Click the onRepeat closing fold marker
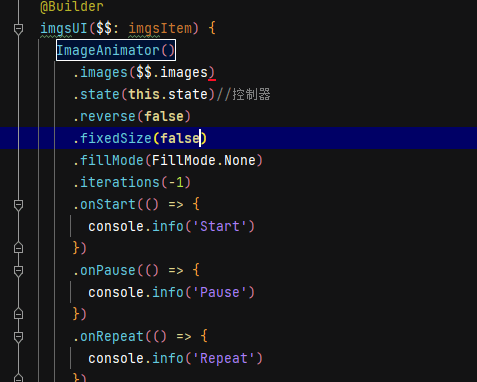Screen dimensions: 477x382 point(18,378)
